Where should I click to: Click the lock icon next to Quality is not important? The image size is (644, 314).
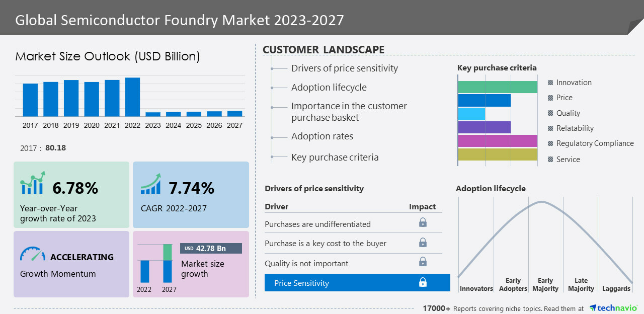pos(423,262)
